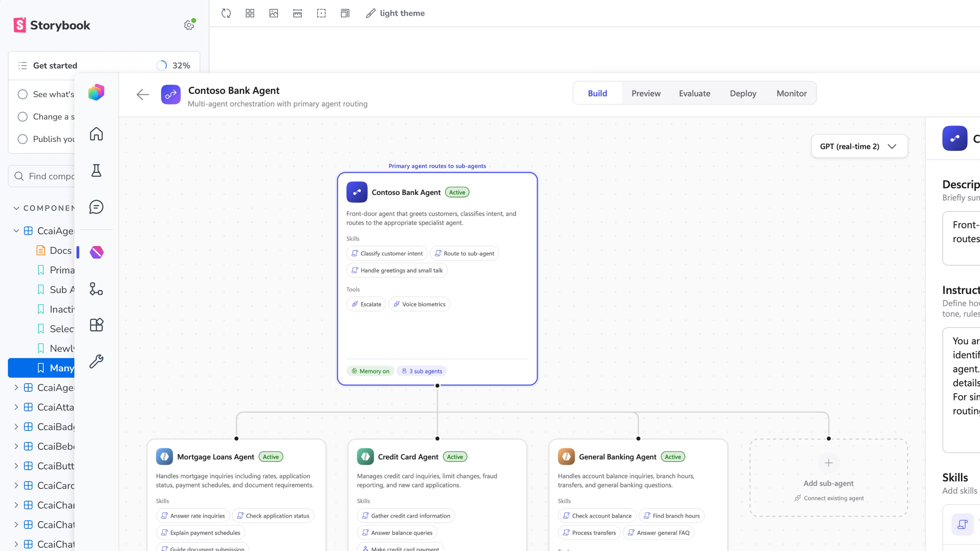Image resolution: width=980 pixels, height=551 pixels.
Task: Click the Memory on badge
Action: (x=370, y=371)
